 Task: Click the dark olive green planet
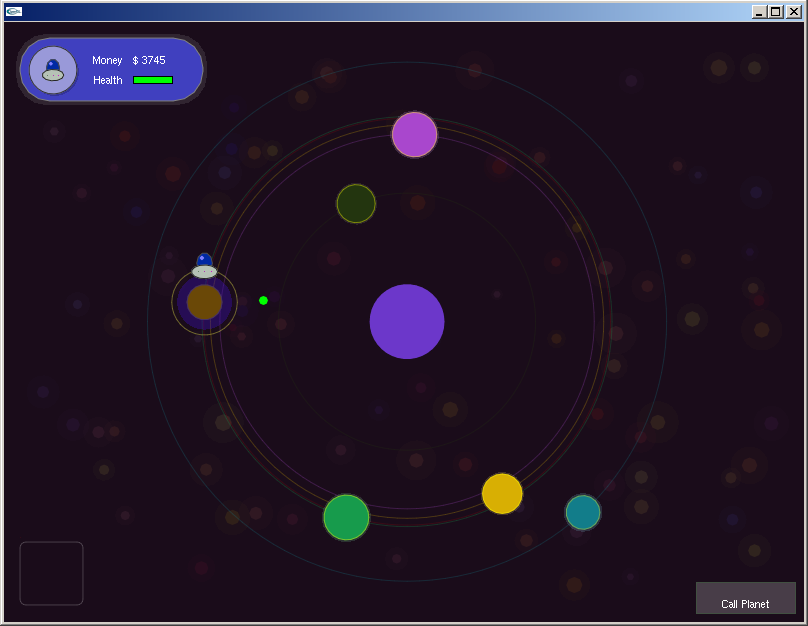pyautogui.click(x=356, y=204)
